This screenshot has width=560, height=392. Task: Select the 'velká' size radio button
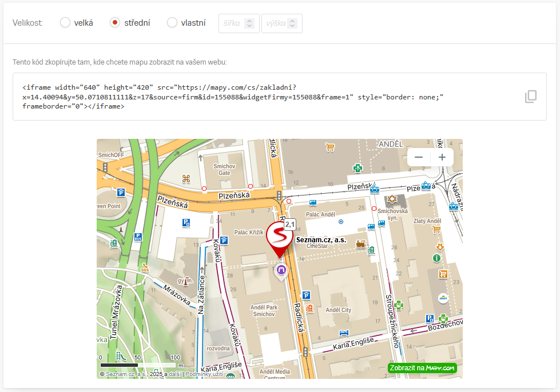[65, 23]
